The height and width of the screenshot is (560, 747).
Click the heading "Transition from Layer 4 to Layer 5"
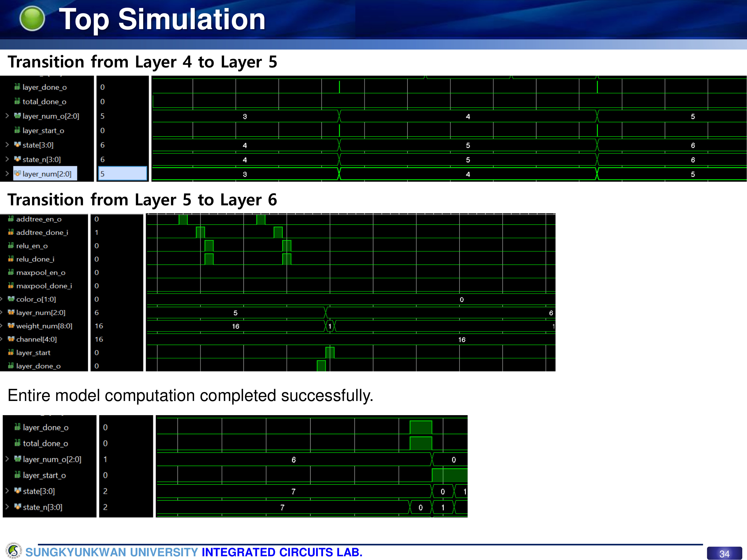point(142,62)
